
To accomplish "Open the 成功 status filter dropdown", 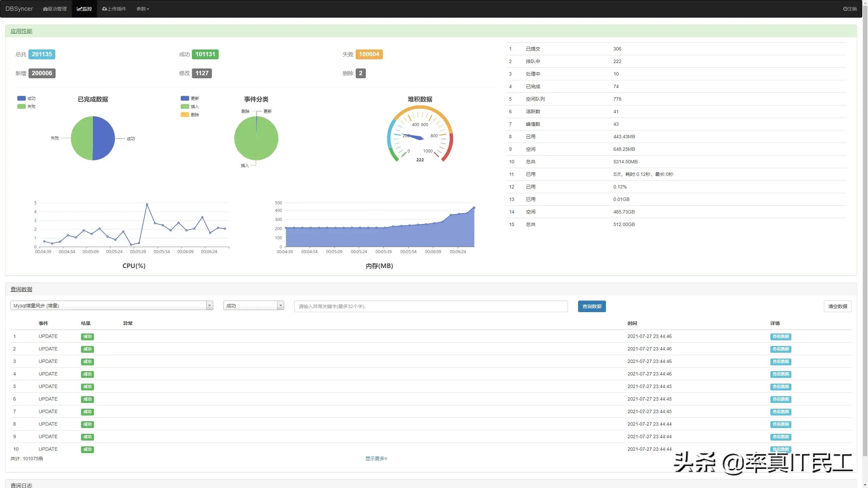I will pos(253,306).
